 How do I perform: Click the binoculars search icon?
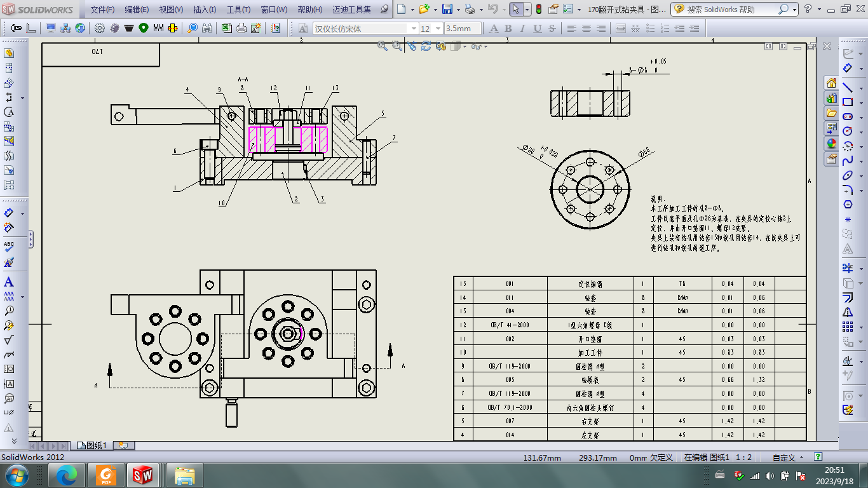point(207,29)
